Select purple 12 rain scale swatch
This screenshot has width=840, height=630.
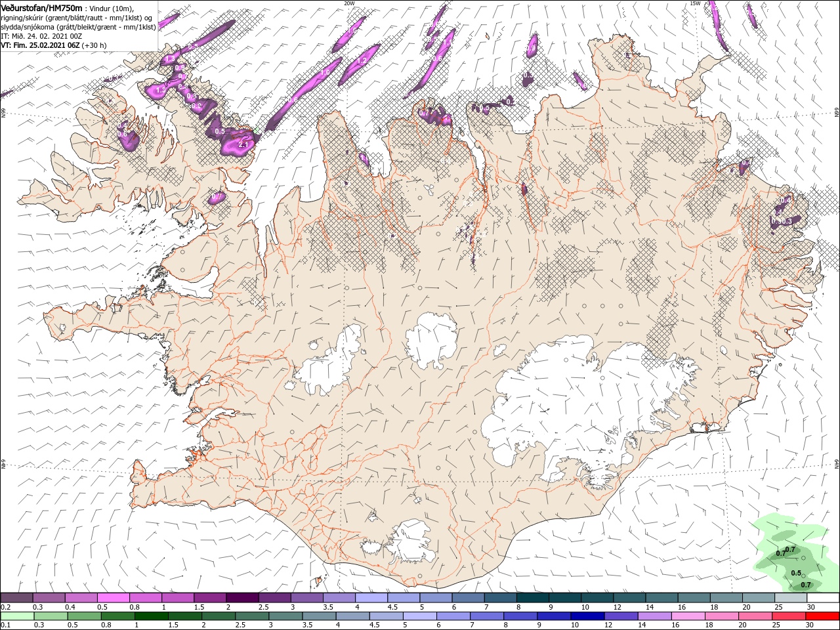pos(621,616)
